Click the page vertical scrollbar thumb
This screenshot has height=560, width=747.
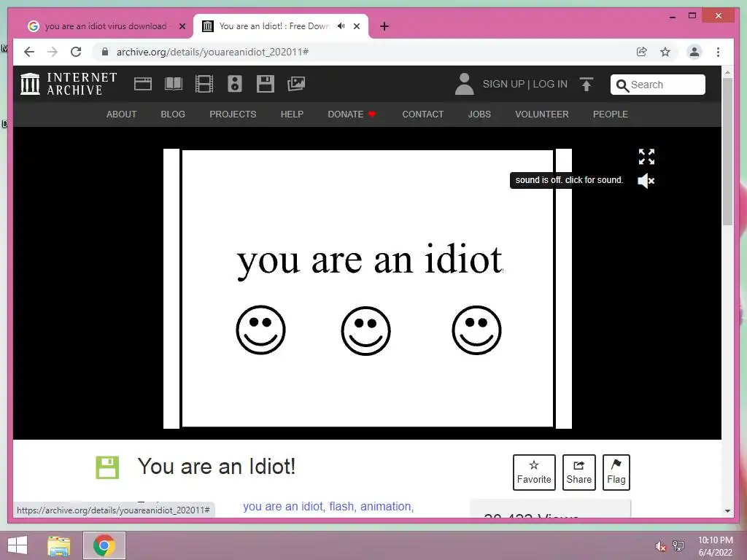(x=727, y=152)
